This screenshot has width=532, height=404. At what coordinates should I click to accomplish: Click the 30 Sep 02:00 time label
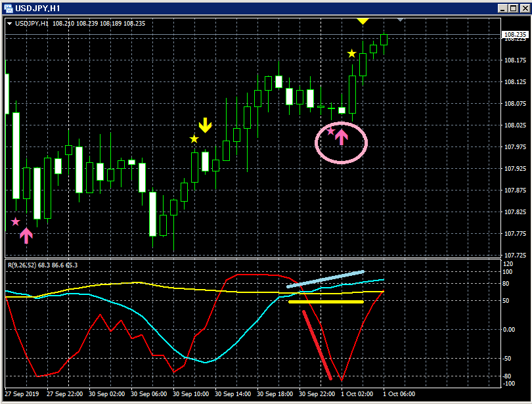click(x=107, y=394)
